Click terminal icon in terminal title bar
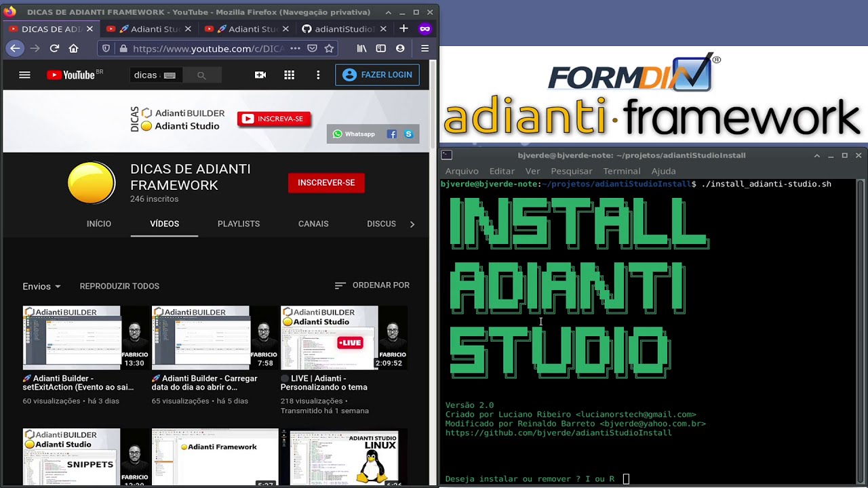 click(x=446, y=155)
